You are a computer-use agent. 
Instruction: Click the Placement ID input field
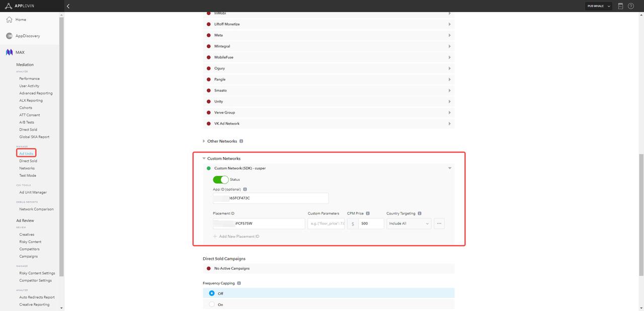(259, 224)
